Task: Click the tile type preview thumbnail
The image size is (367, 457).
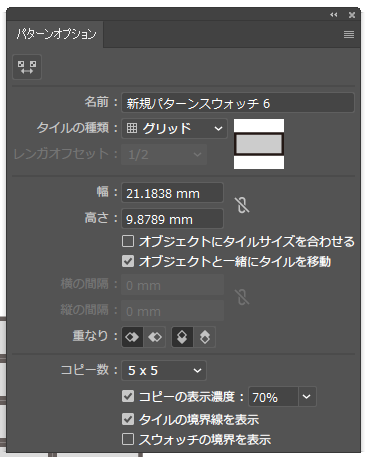Action: 259,144
